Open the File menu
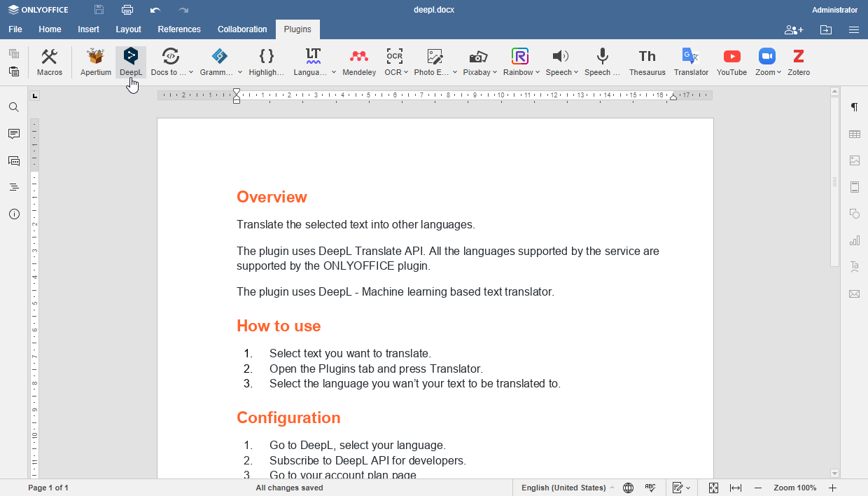This screenshot has height=496, width=868. pyautogui.click(x=15, y=29)
